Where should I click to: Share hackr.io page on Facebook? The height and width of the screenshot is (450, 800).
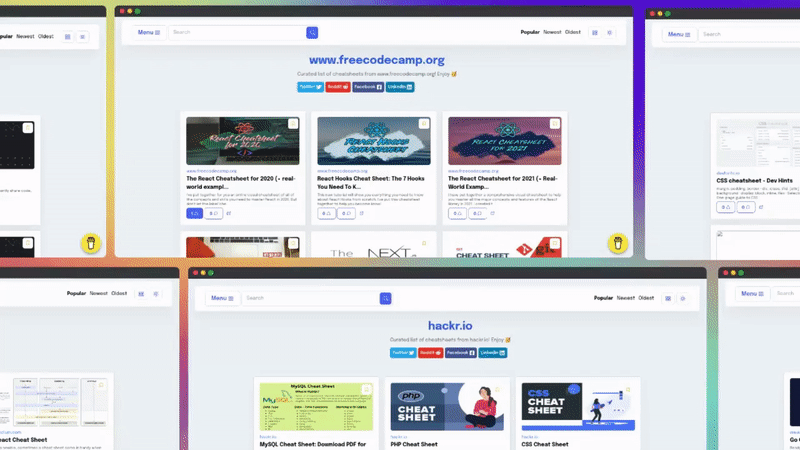pyautogui.click(x=461, y=353)
